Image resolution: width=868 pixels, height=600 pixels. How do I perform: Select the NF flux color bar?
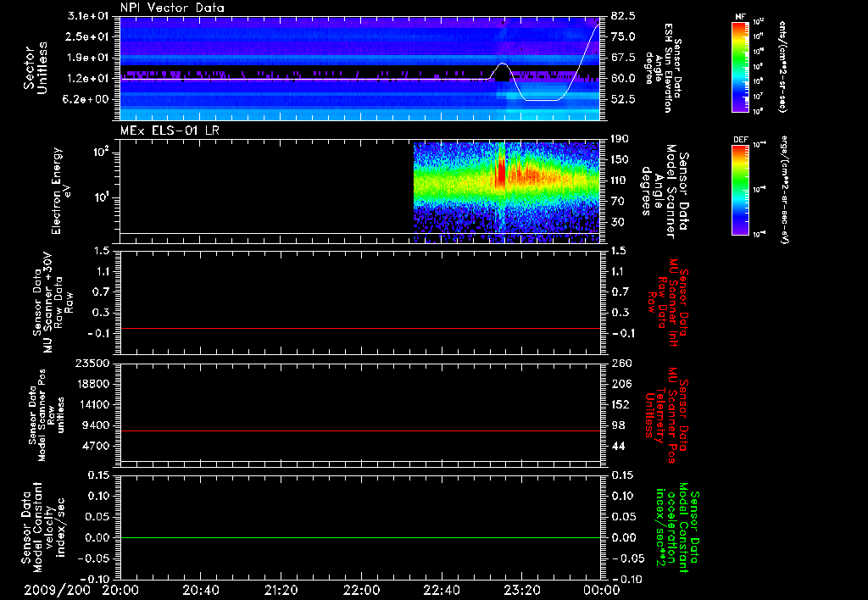[x=741, y=67]
